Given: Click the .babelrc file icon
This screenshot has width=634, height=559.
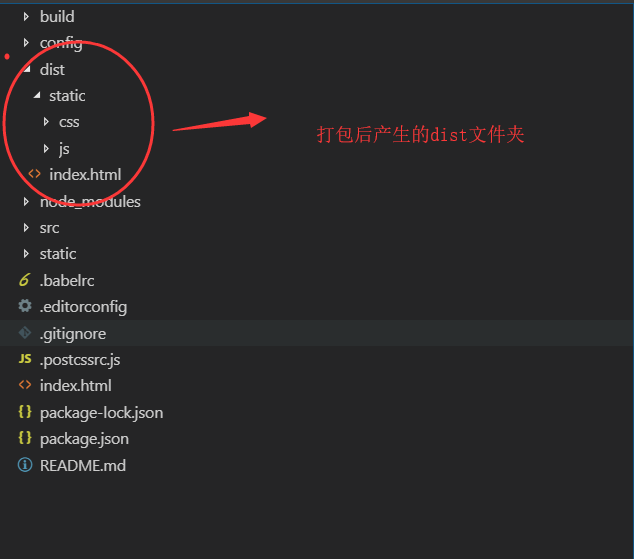Looking at the screenshot, I should pyautogui.click(x=25, y=281).
